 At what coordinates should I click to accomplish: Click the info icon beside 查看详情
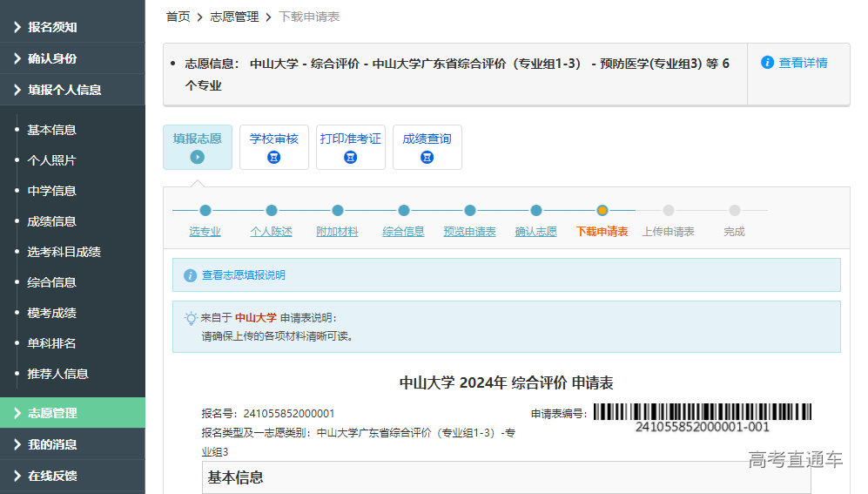click(767, 63)
